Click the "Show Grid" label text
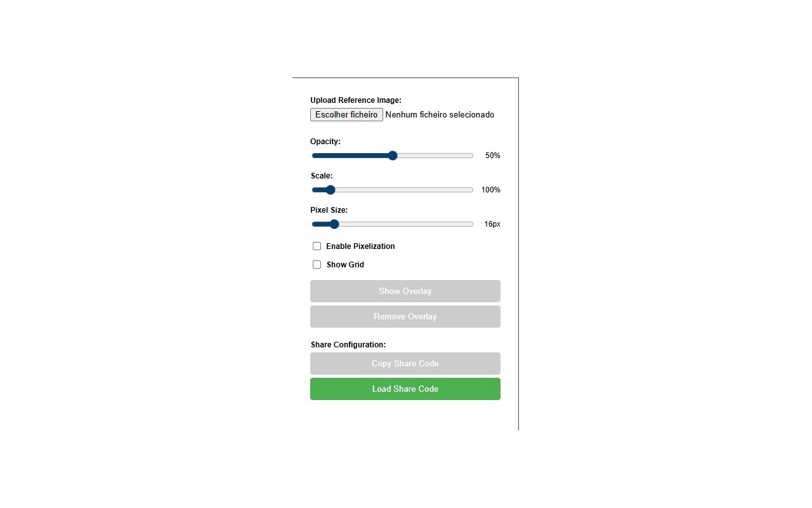 click(345, 265)
